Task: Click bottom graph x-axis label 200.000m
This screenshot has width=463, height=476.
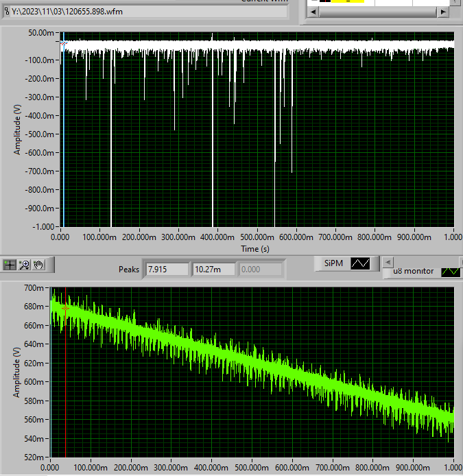Action: [131, 468]
